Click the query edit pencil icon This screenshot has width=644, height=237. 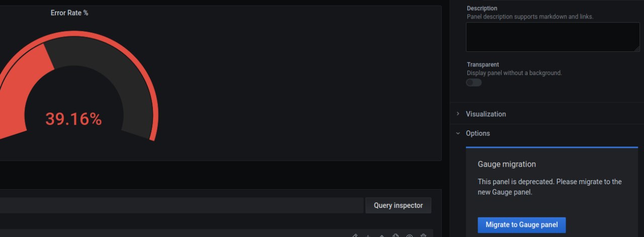click(x=354, y=235)
